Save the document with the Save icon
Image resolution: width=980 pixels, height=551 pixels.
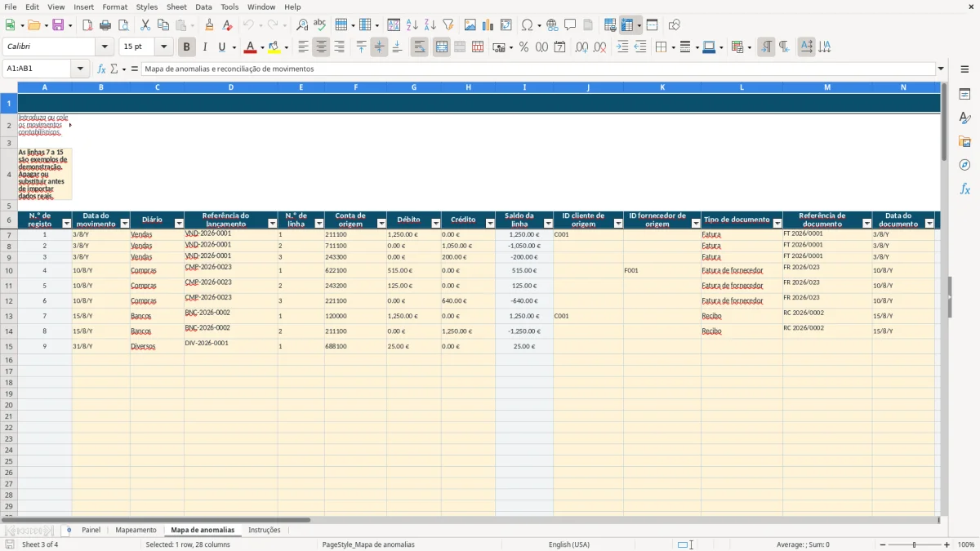click(x=58, y=25)
